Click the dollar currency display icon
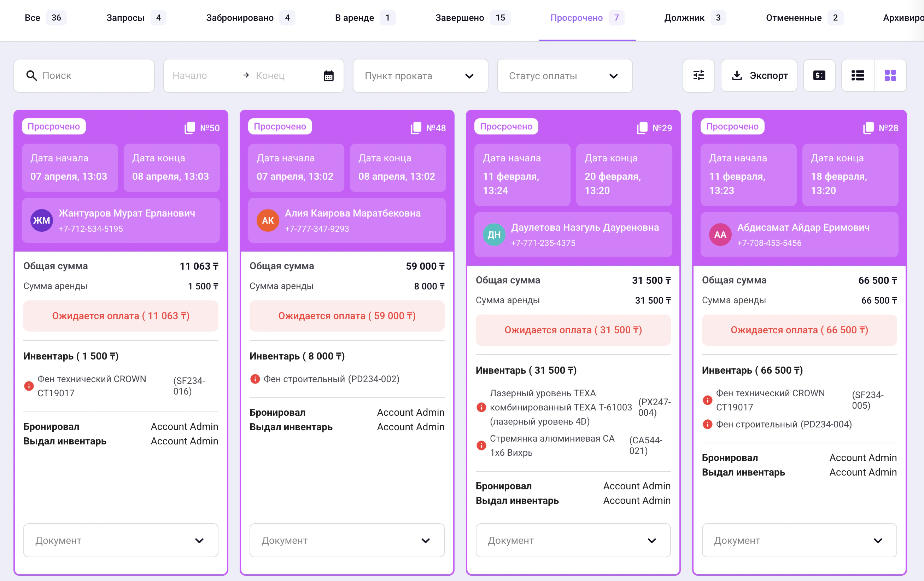 click(819, 75)
